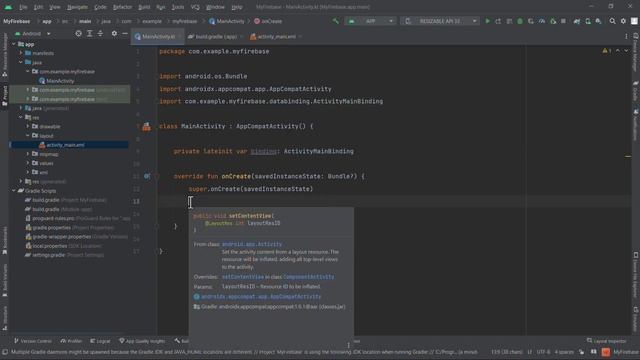Collapse the java folder
Image resolution: width=640 pixels, height=360 pixels.
pos(21,62)
